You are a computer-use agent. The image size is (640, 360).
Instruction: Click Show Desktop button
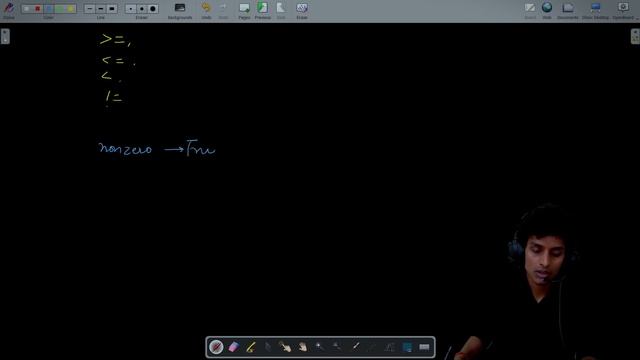(x=595, y=10)
